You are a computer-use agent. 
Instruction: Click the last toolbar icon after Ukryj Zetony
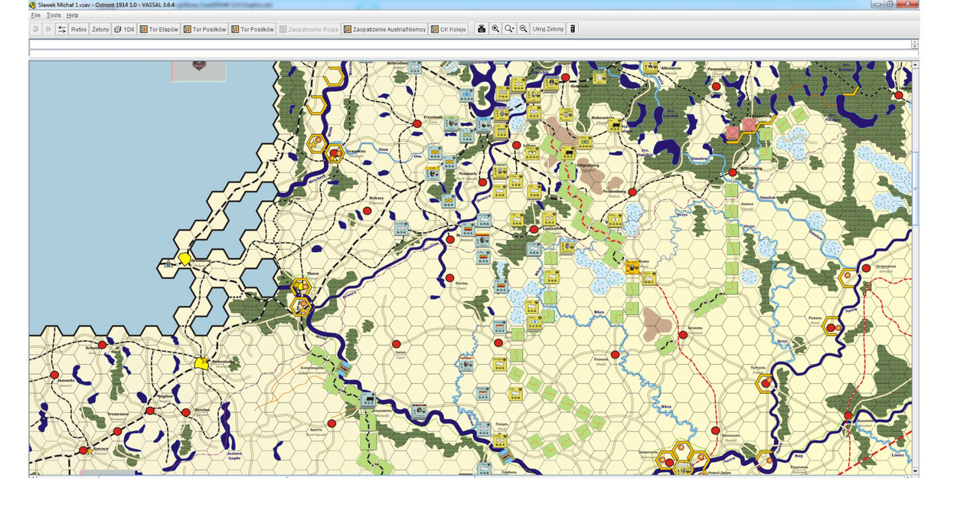point(573,29)
